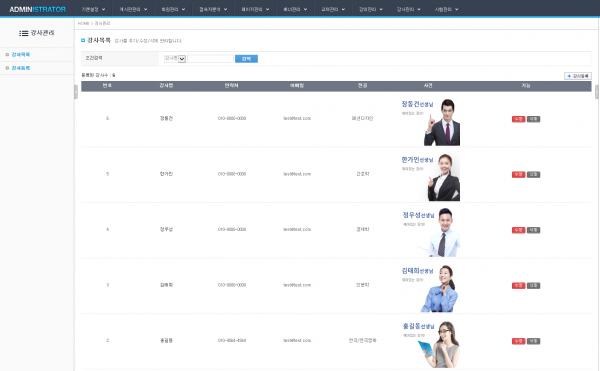Click the name cell 홍길동

(166, 340)
